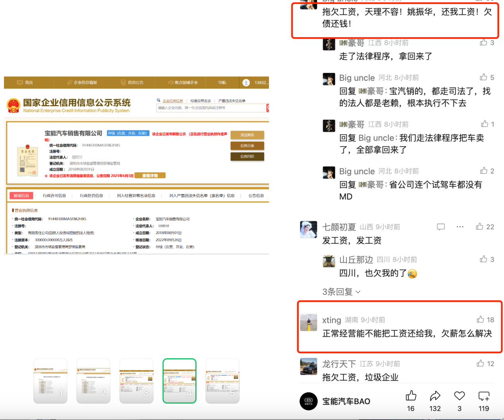The image size is (504, 420).
Task: Click the comment text "拖欠工资，垃圾企业"
Action: (360, 377)
